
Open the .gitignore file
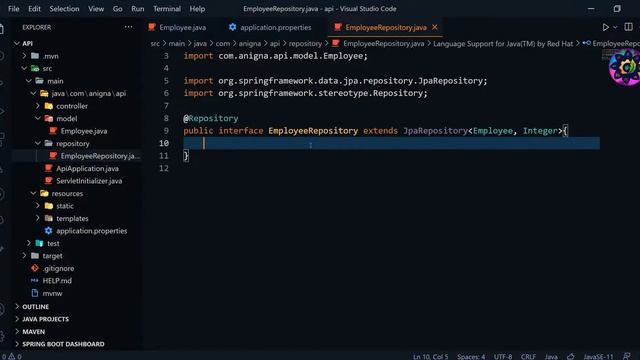pyautogui.click(x=58, y=268)
